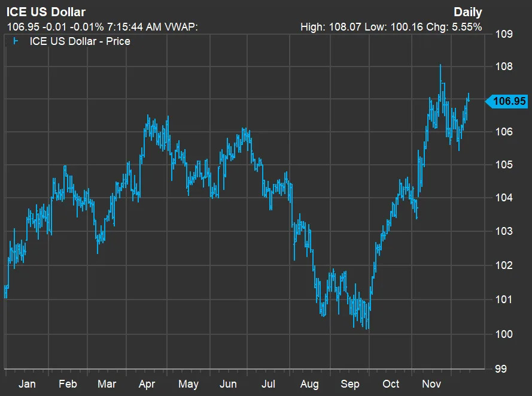Image resolution: width=532 pixels, height=396 pixels.
Task: Click the 103 price axis label
Action: (x=504, y=231)
